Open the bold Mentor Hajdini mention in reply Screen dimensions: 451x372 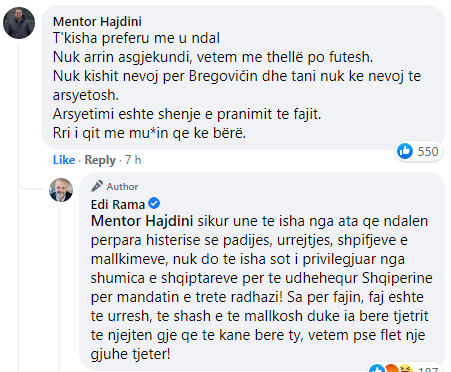point(142,221)
